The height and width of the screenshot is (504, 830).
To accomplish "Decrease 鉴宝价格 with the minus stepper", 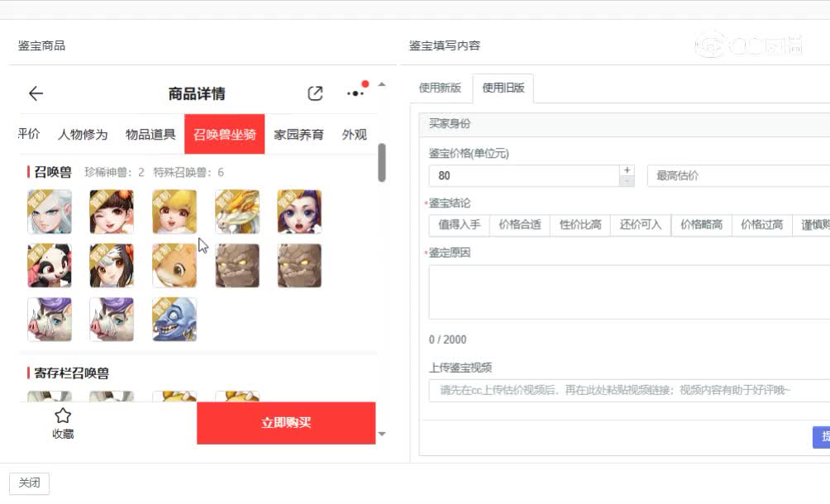I will [x=627, y=181].
